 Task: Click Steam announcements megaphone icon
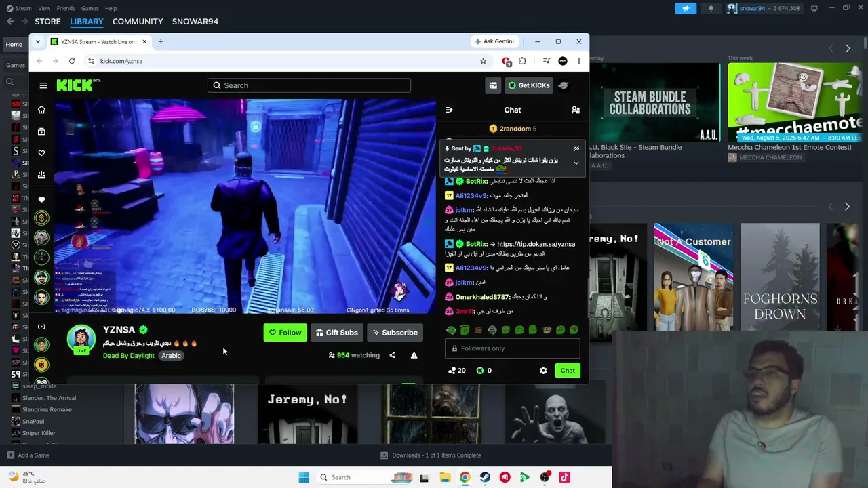pos(686,8)
